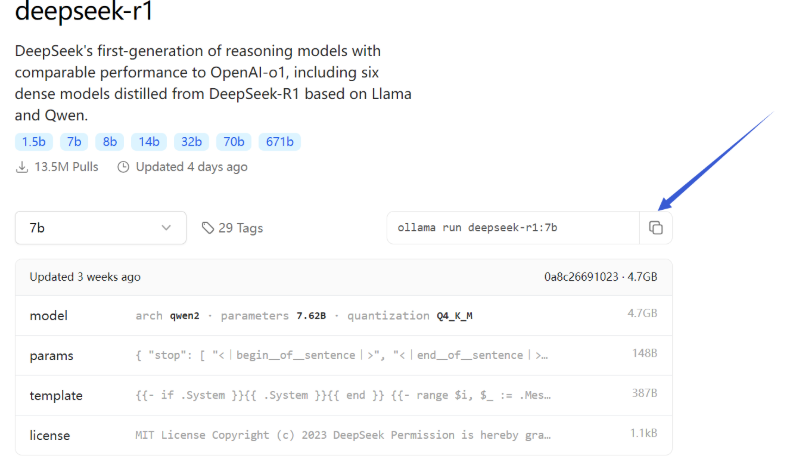Screen dimensions: 802x469
Task: Choose the 14b size tag
Action: (x=149, y=142)
